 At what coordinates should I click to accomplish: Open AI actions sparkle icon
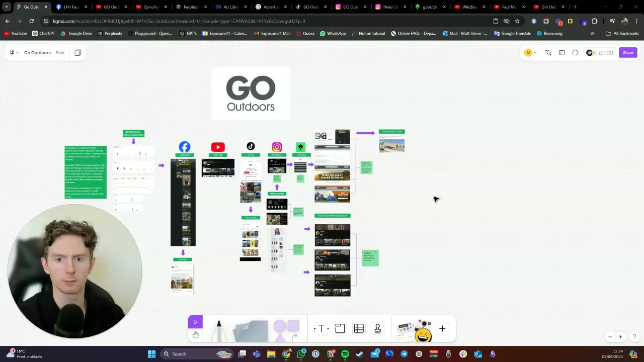[548, 52]
